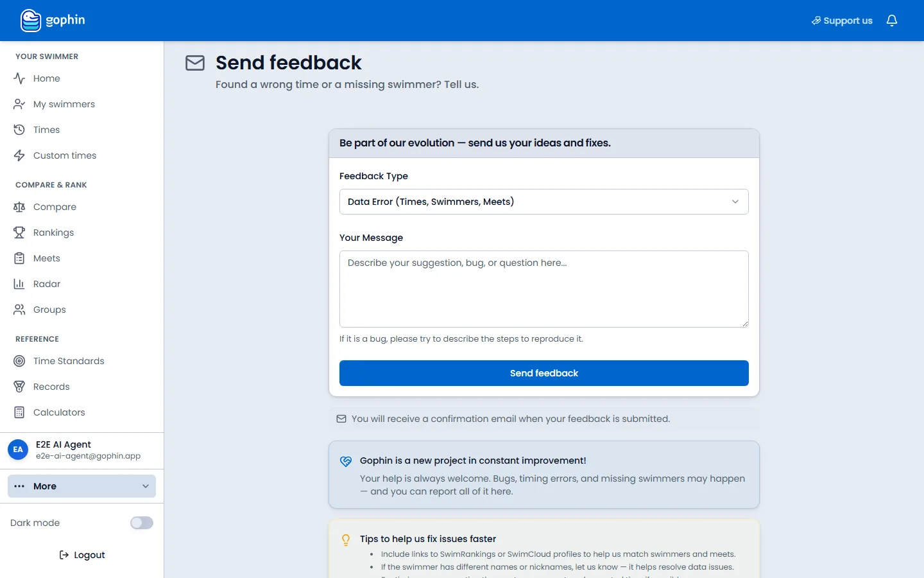Click the Meets clipboard icon
Viewport: 924px width, 578px height.
click(x=19, y=258)
